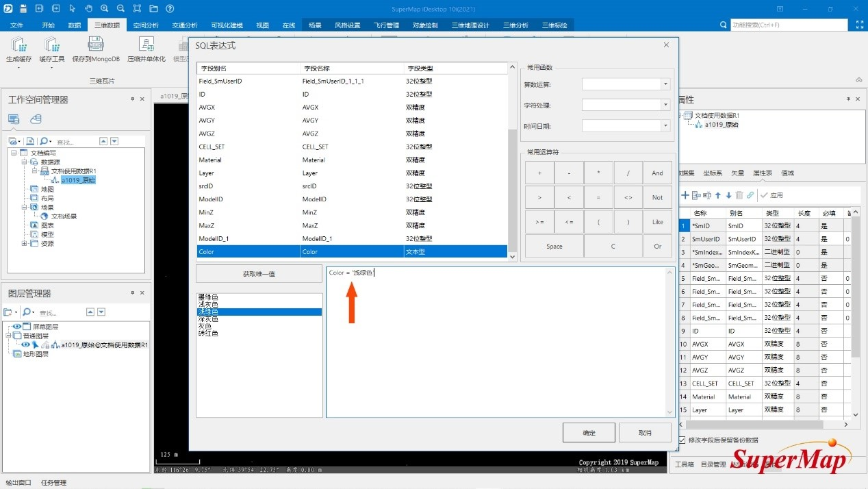Click the field list vertical scrollbar
Screen dimensions: 868x489
tap(511, 160)
